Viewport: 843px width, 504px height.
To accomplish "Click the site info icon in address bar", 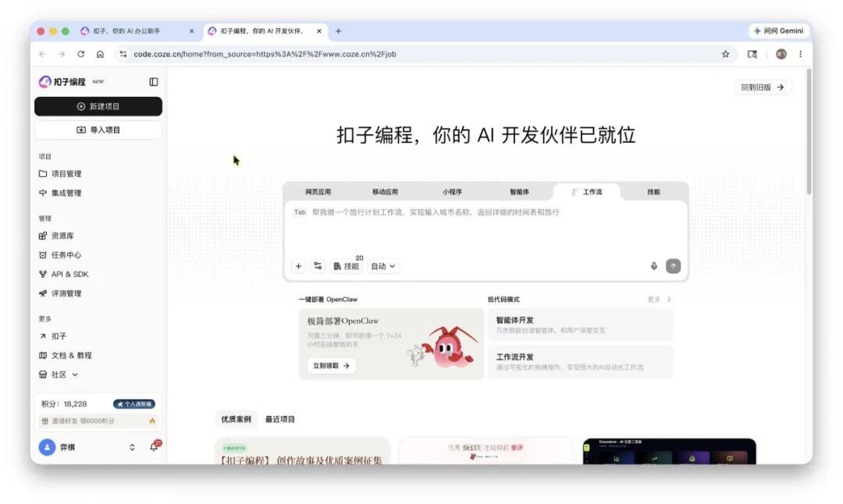I will [123, 54].
